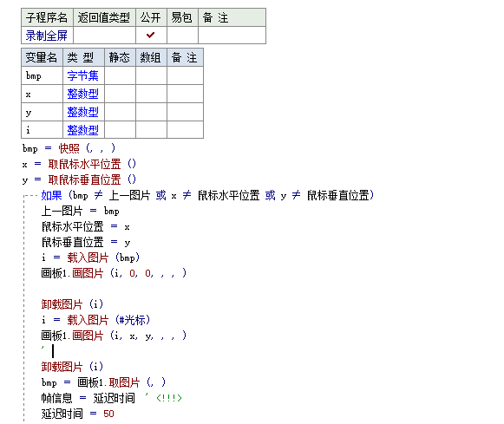Collapse the 如果 block at its dashed marker

click(x=24, y=196)
